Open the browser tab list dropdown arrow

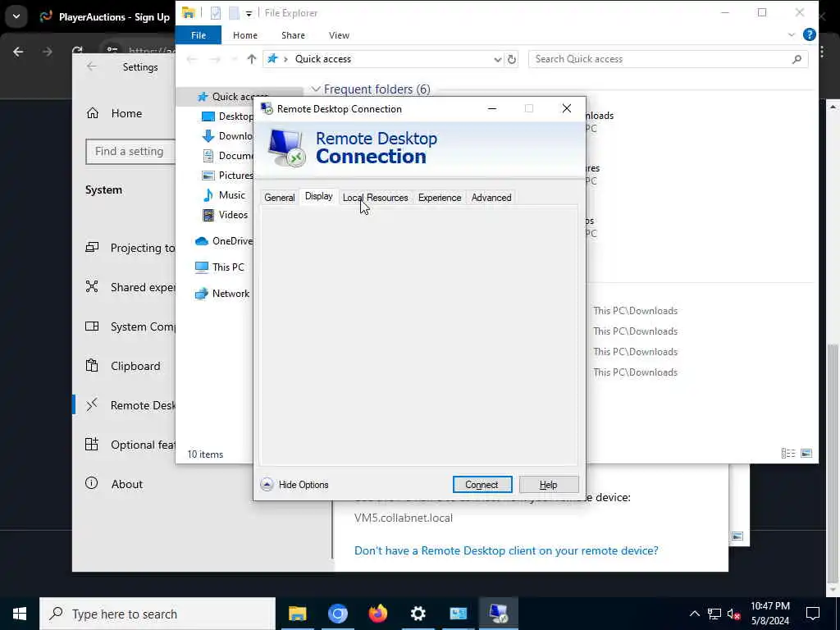pyautogui.click(x=16, y=16)
